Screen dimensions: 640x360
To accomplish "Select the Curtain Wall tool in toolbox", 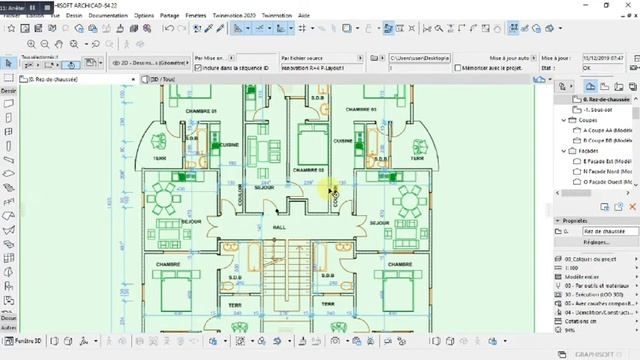I will tap(9, 258).
